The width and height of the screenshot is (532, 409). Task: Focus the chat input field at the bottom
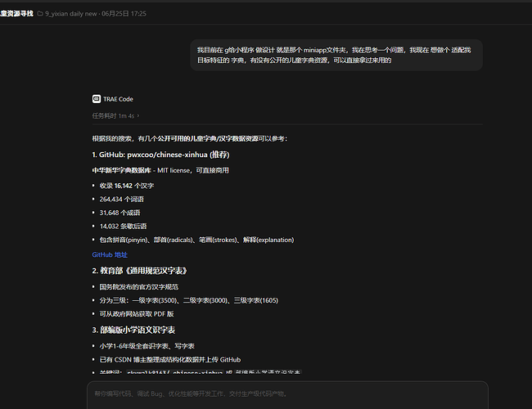point(287,395)
